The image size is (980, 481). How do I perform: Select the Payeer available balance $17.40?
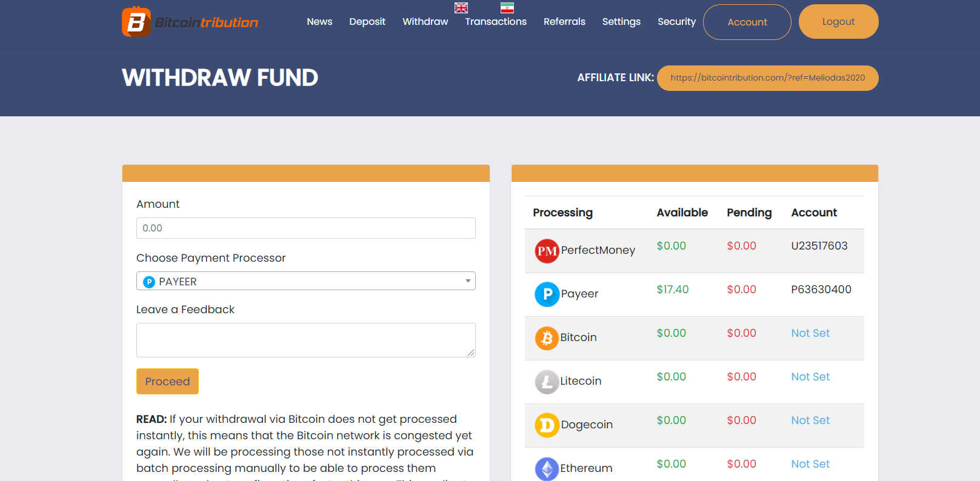pyautogui.click(x=673, y=290)
